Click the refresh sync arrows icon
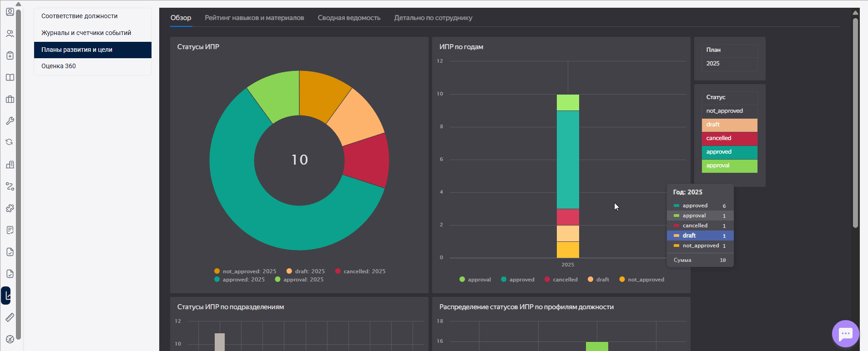 (10, 142)
